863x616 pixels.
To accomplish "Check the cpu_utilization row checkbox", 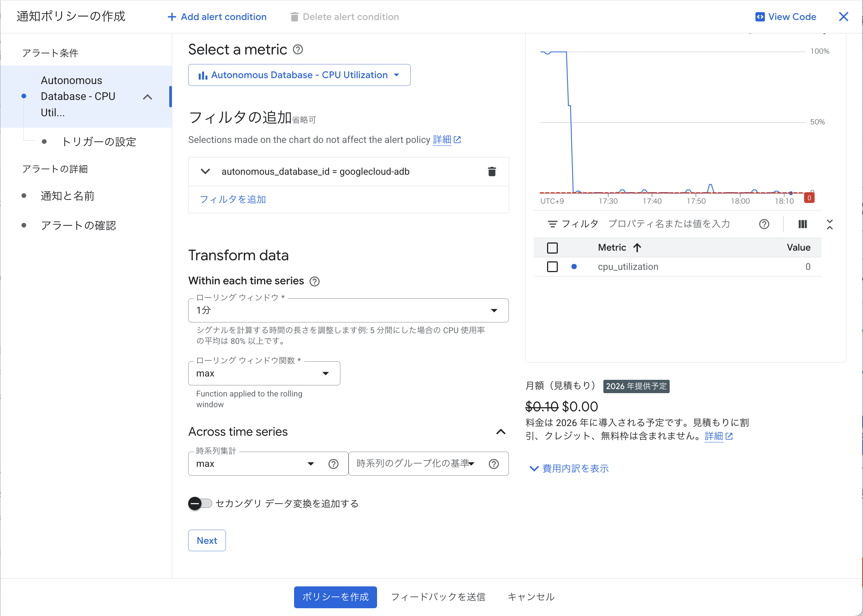I will tap(552, 267).
